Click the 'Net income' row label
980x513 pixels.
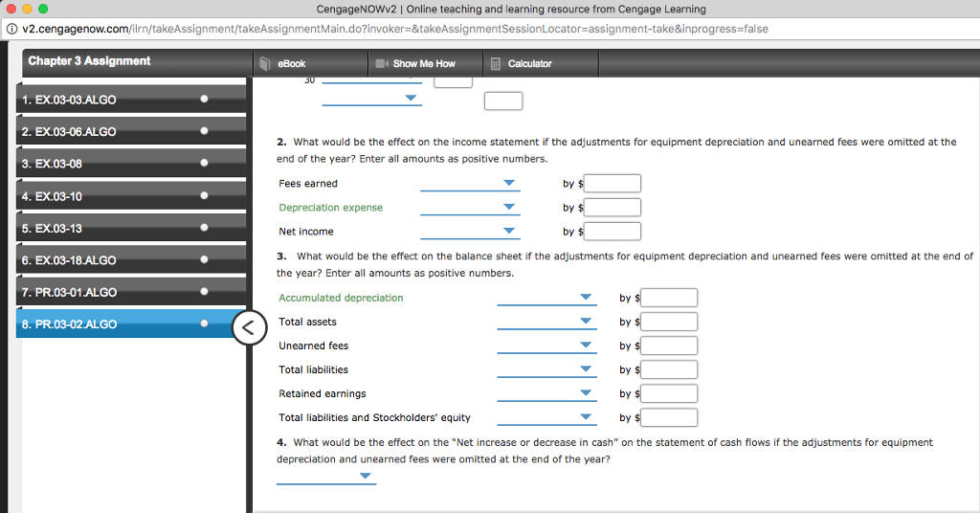click(x=306, y=232)
